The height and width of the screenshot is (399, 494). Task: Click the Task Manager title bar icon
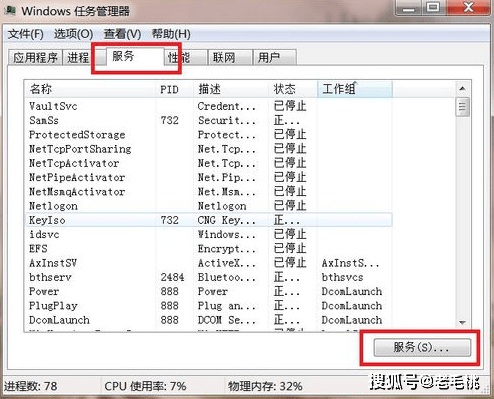tap(11, 11)
